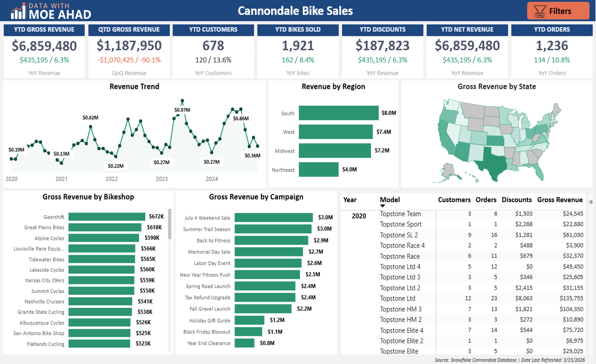Sort table by Discounts column header

pyautogui.click(x=516, y=200)
